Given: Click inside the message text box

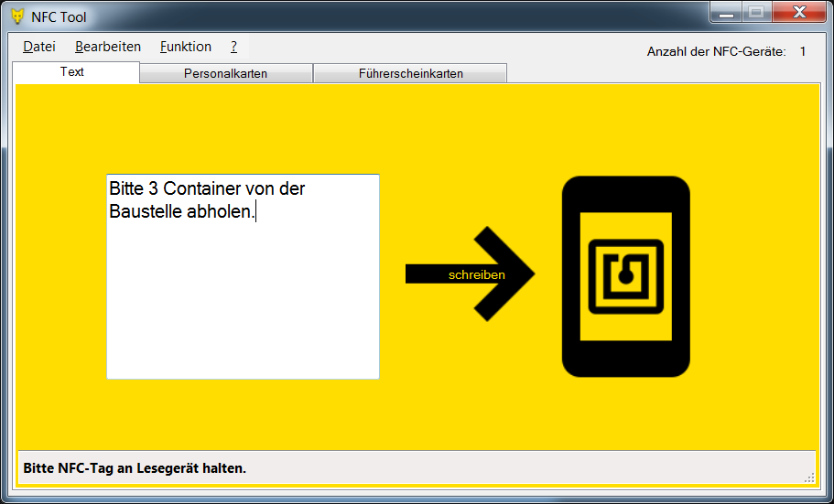Looking at the screenshot, I should click(243, 293).
